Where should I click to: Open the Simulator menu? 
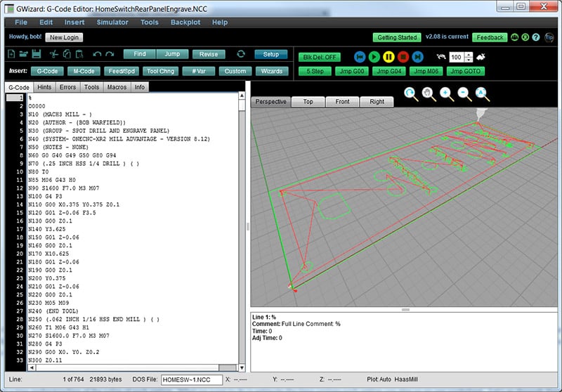(x=112, y=22)
